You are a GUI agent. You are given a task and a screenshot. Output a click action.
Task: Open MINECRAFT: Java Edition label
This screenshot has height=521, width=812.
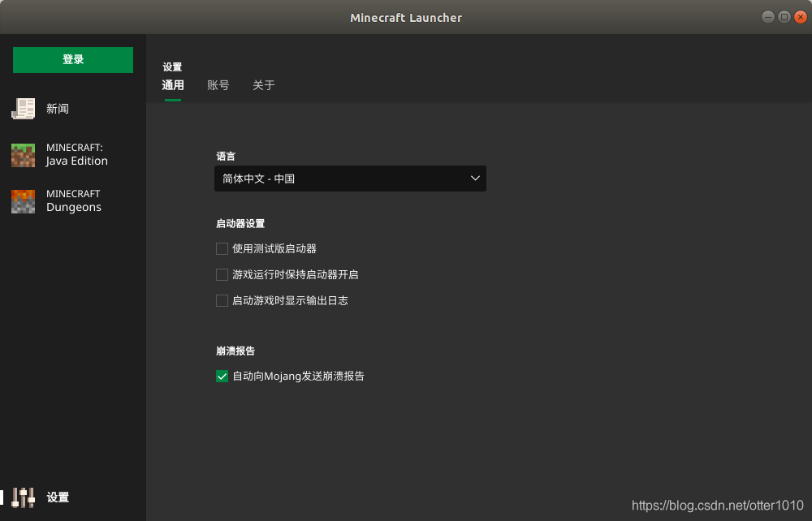click(76, 155)
